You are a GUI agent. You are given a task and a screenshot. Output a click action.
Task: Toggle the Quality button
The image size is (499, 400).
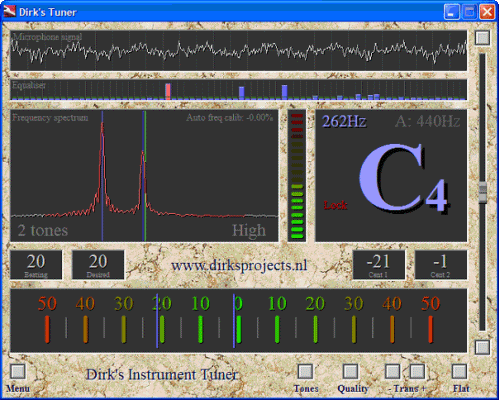[x=350, y=371]
